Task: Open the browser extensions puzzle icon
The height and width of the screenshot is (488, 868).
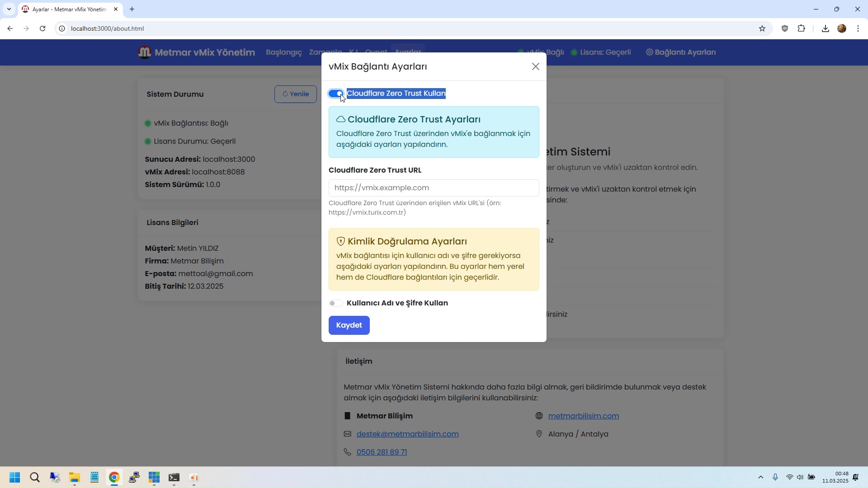Action: point(802,28)
